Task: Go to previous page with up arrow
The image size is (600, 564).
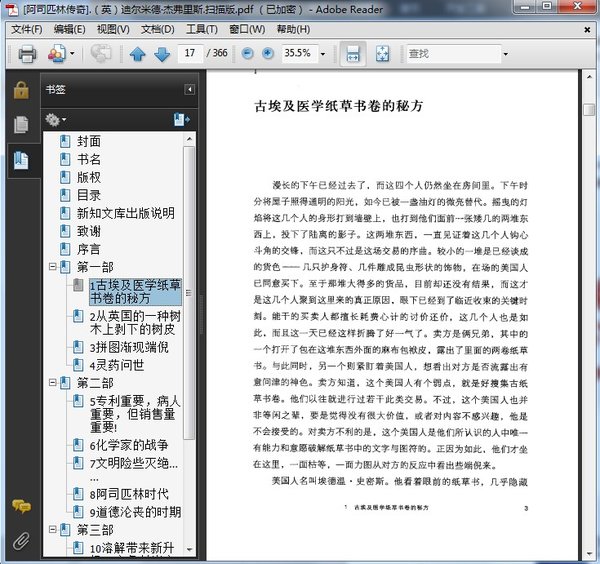Action: pos(137,53)
